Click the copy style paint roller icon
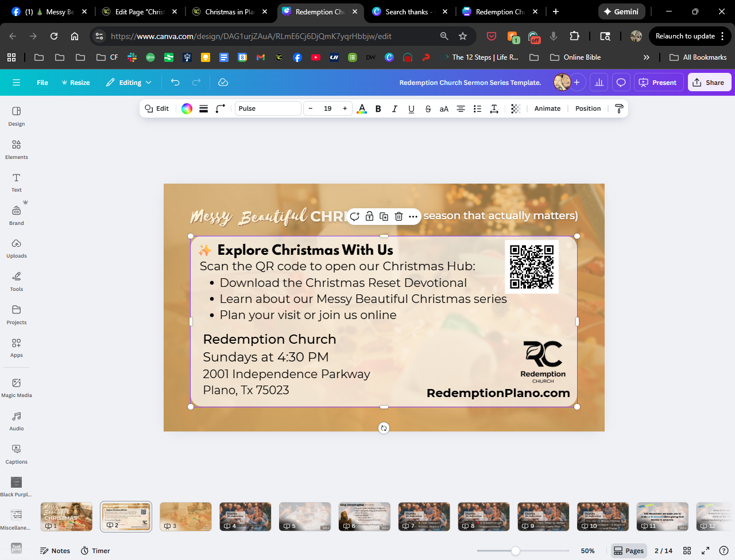Screen dimensions: 735x560 coord(619,108)
